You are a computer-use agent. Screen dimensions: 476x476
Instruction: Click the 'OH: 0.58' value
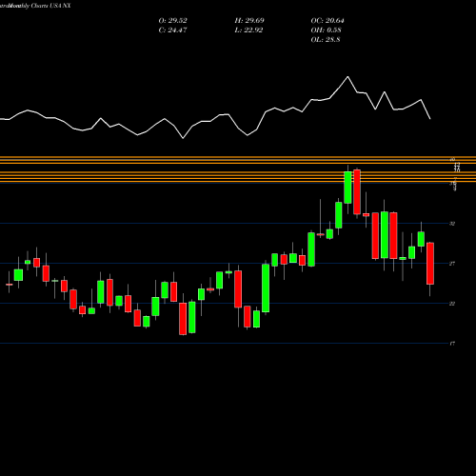point(326,30)
